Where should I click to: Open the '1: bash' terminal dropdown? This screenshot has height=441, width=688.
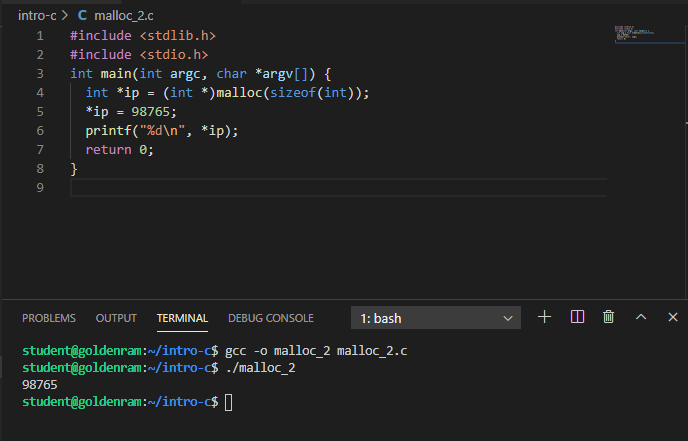click(436, 318)
